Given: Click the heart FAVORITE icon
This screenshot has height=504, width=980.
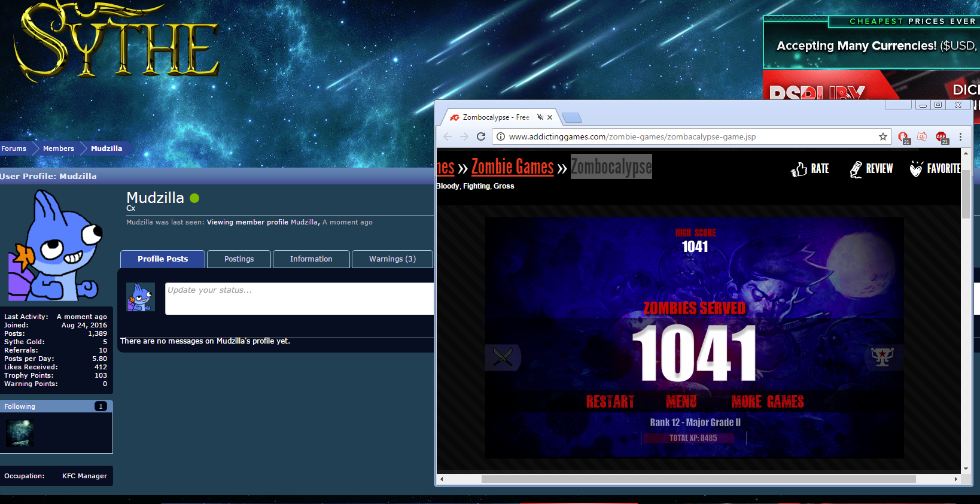Looking at the screenshot, I should tap(916, 169).
